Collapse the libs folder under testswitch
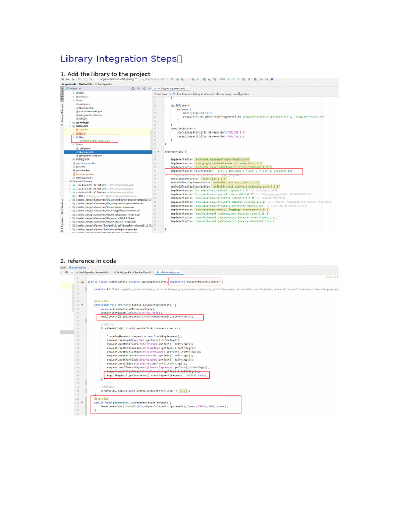The width and height of the screenshot is (399, 532). (x=73, y=137)
